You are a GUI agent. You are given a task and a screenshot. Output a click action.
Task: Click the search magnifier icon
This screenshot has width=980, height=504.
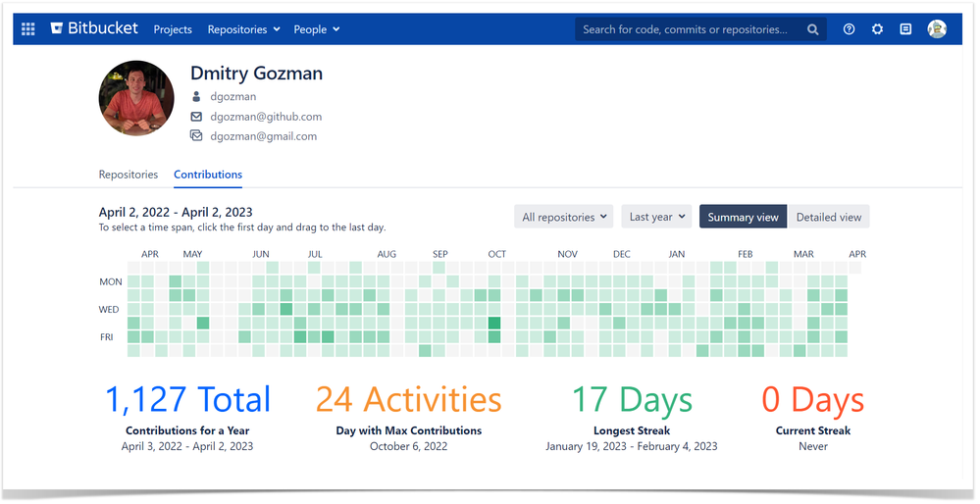[x=812, y=29]
